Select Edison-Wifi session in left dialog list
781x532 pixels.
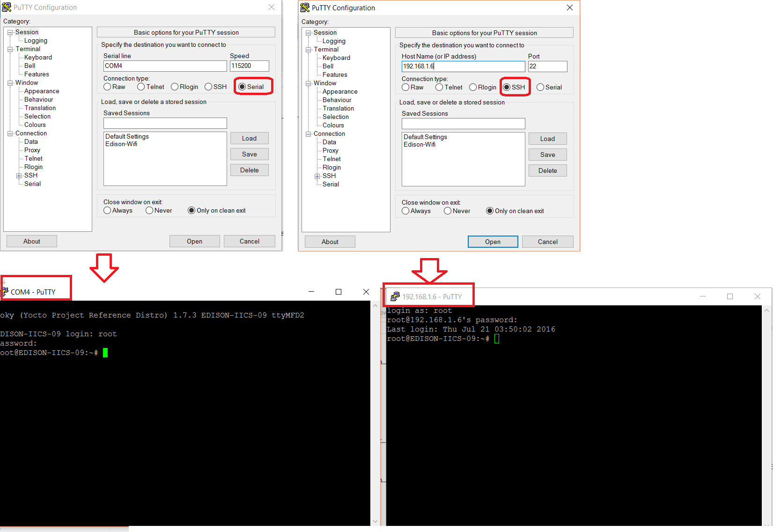(121, 144)
